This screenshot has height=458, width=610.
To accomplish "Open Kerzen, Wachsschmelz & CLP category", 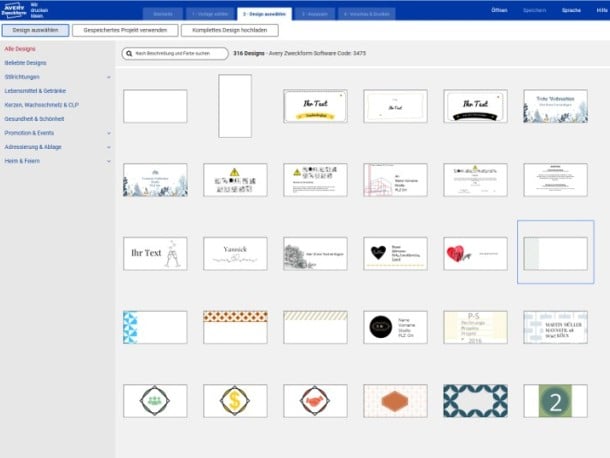I will pyautogui.click(x=42, y=105).
